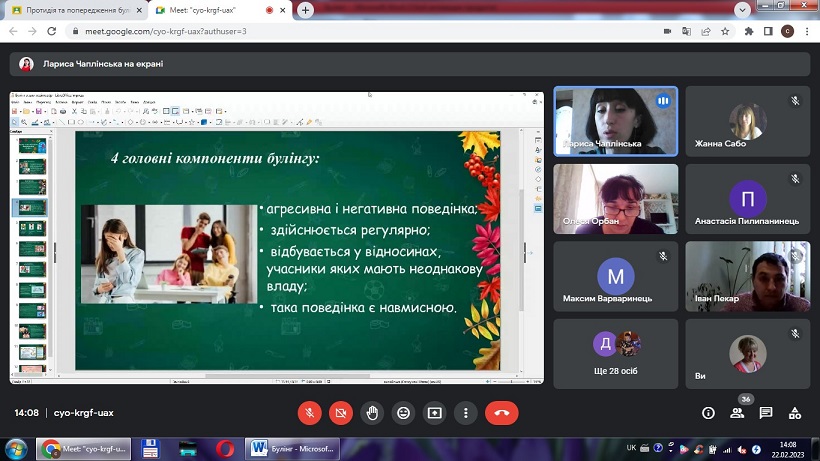The width and height of the screenshot is (820, 461).
Task: Click the presenter banner 'Лариса Чаплінська на екрані'
Action: pos(409,64)
